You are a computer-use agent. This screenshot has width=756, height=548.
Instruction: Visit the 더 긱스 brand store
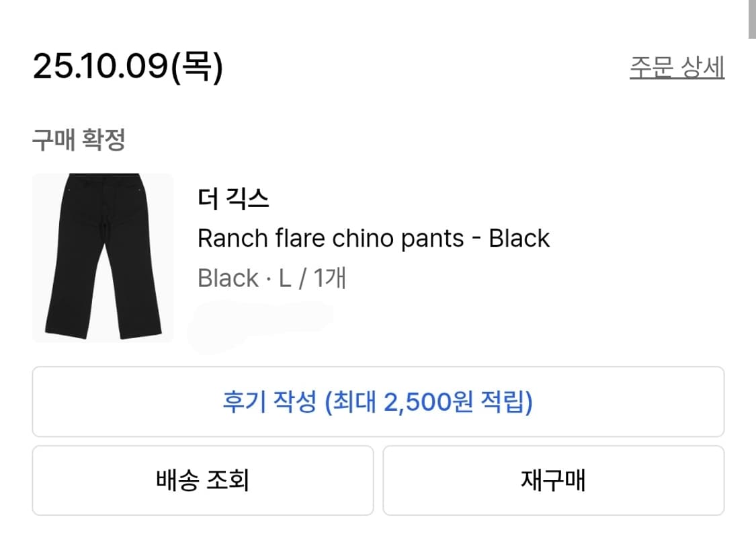pyautogui.click(x=231, y=198)
